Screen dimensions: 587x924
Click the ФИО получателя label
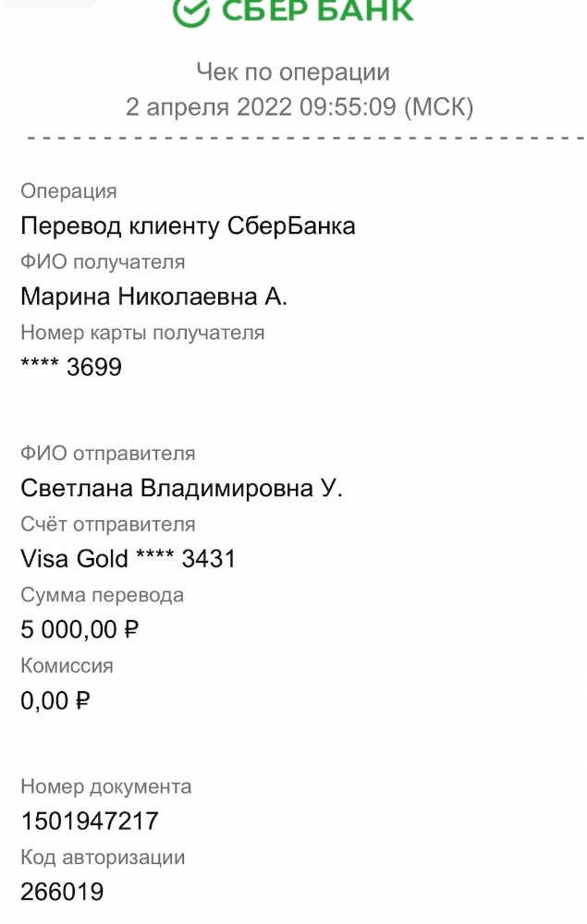click(x=103, y=262)
